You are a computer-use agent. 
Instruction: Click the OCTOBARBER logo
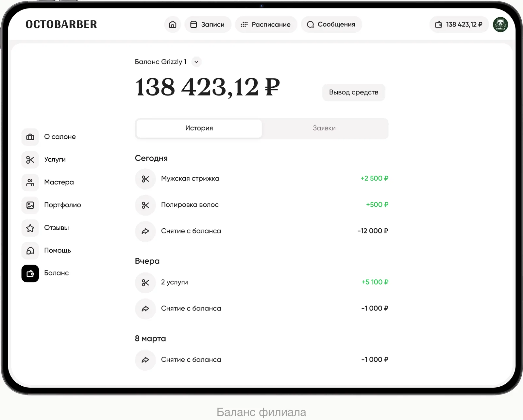61,25
